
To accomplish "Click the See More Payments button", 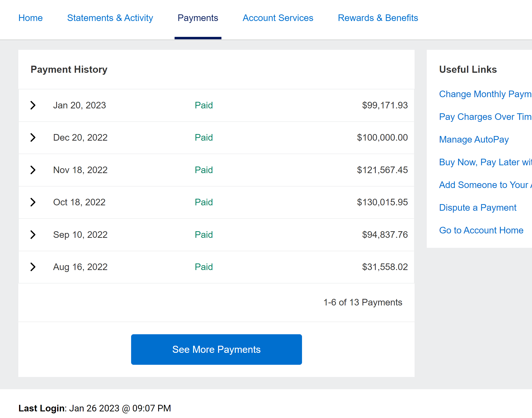I will (x=216, y=349).
